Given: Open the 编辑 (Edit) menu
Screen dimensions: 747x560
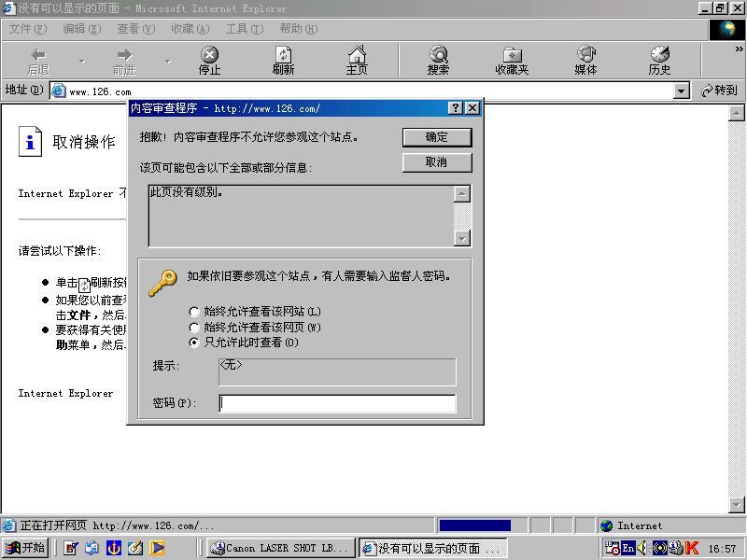Looking at the screenshot, I should [82, 29].
